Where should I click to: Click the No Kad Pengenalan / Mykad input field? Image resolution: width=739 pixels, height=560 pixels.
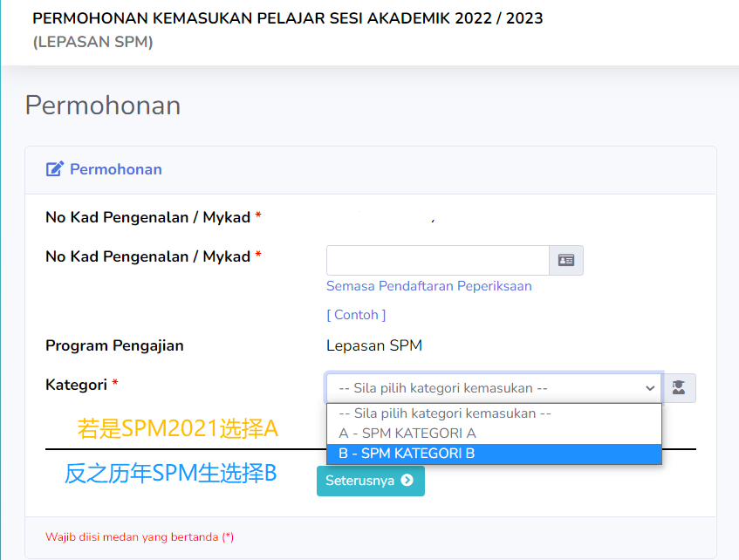coord(438,260)
